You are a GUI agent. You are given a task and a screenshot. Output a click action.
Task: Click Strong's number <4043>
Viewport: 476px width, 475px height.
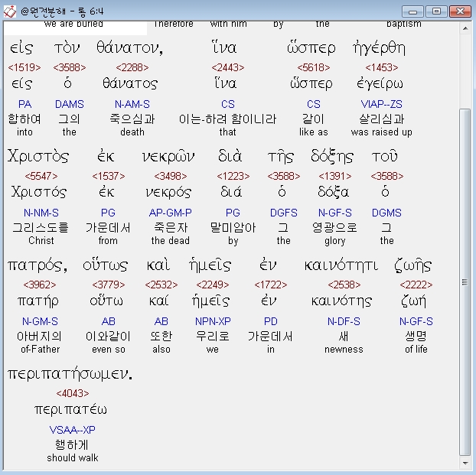(x=73, y=393)
